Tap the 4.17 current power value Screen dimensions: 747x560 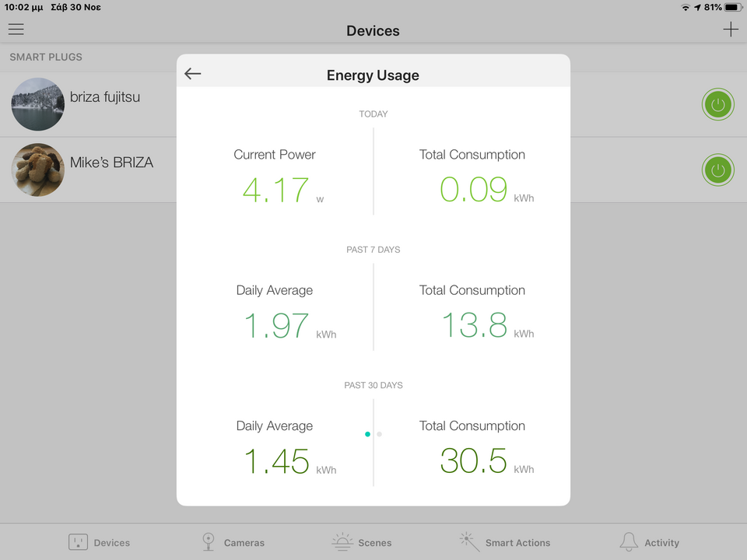coord(275,190)
